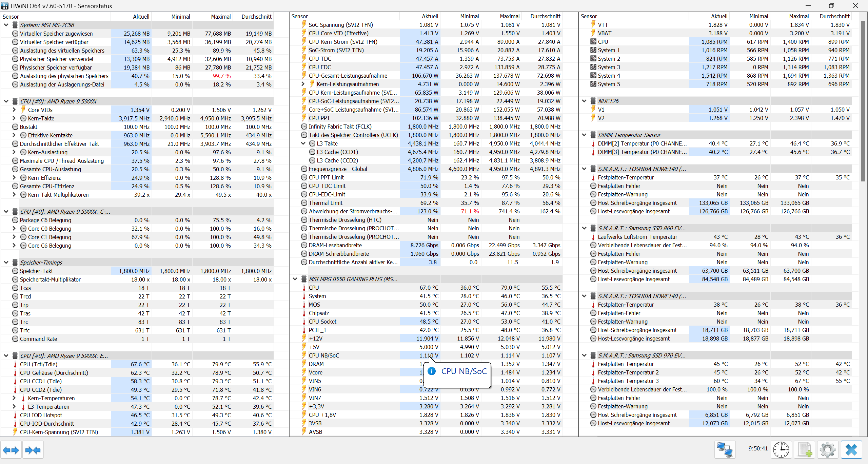Select the Frequenzgrenze - Global row
The width and height of the screenshot is (868, 464).
[x=426, y=169]
